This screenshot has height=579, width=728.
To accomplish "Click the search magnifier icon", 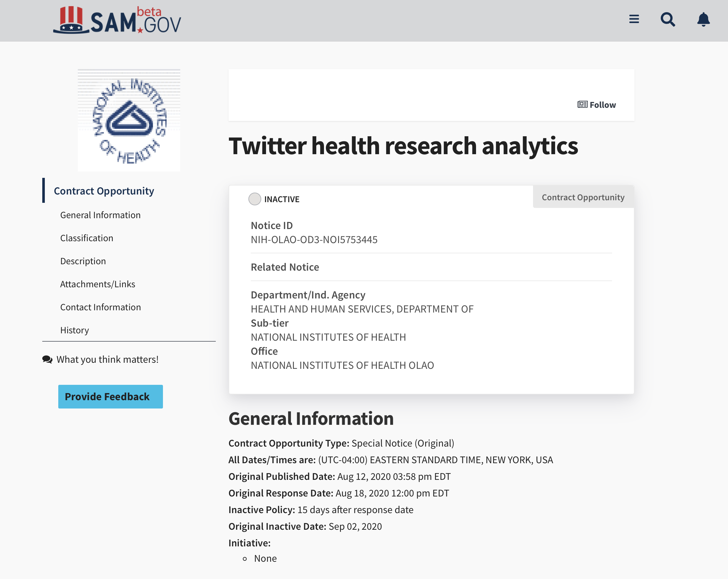I will click(667, 19).
